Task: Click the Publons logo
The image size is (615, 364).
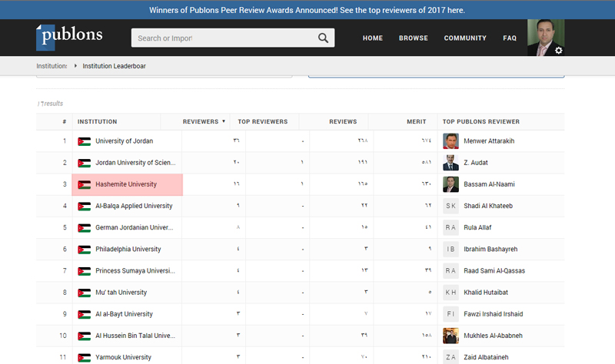Action: (x=69, y=37)
